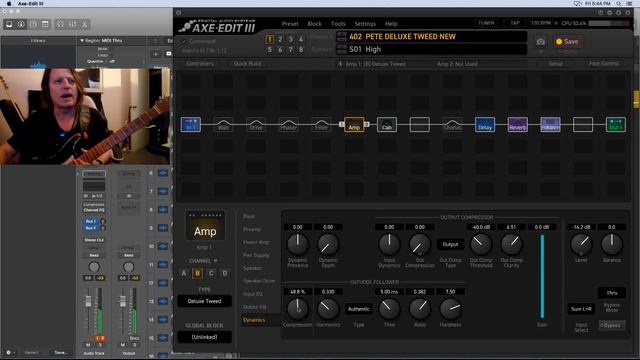Open the Preset menu
The width and height of the screenshot is (640, 360).
pos(290,24)
